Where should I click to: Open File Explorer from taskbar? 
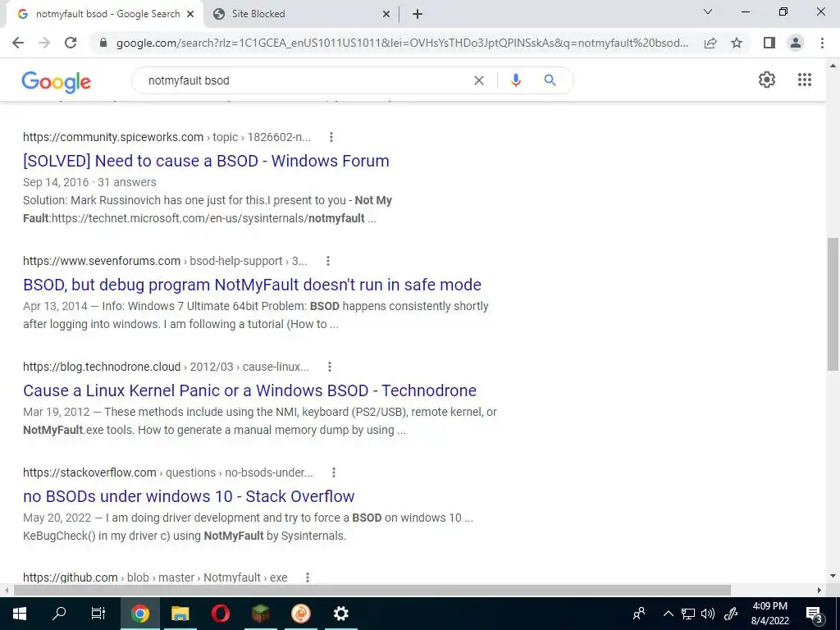(180, 614)
